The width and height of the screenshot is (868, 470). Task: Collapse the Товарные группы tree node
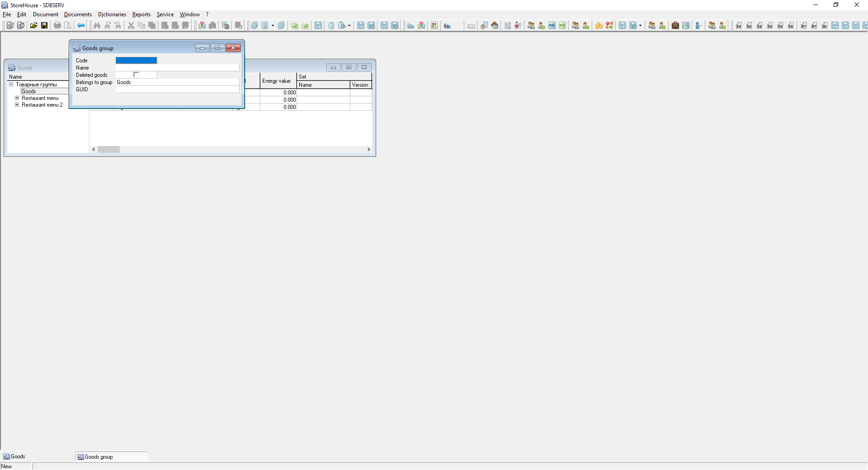click(11, 85)
